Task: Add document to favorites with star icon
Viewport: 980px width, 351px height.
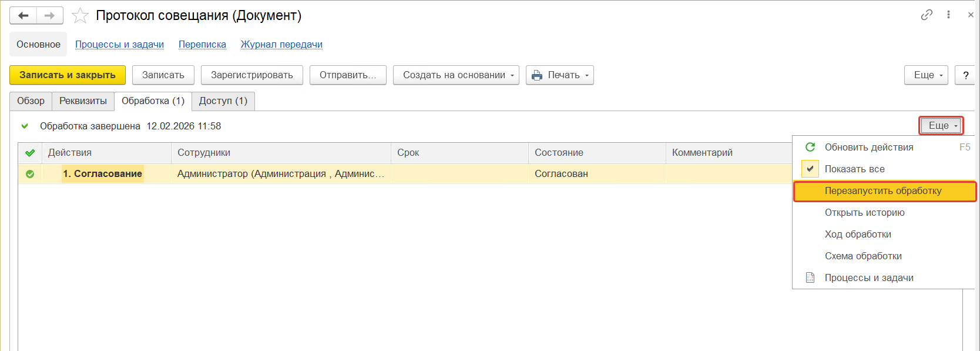Action: coord(80,16)
